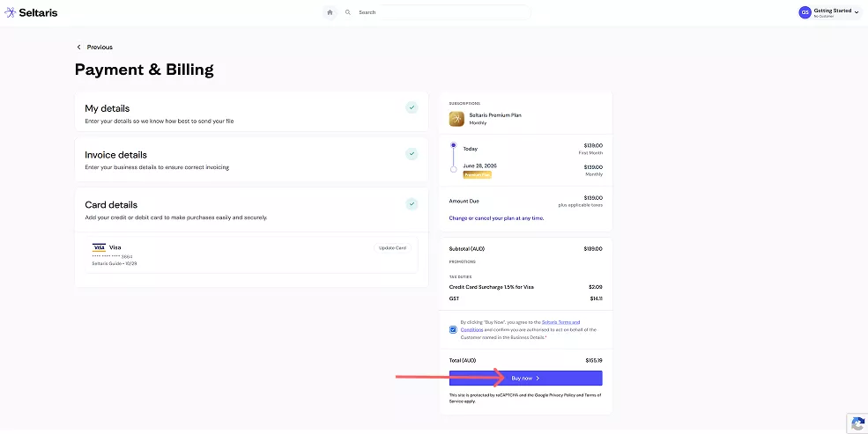This screenshot has height=434, width=868.
Task: Go to the home page icon
Action: 330,12
